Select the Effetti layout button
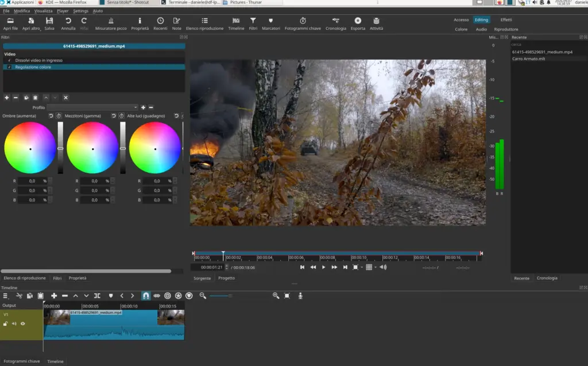588x366 pixels. coord(506,20)
